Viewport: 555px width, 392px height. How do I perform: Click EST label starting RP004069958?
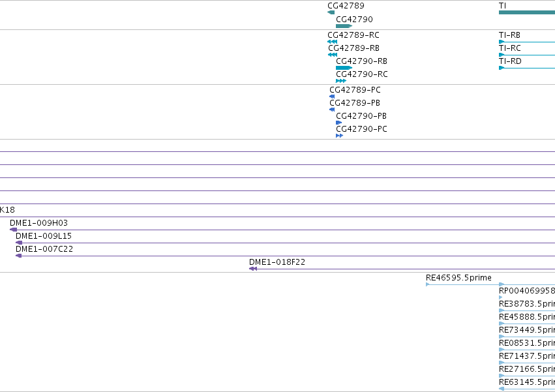[x=527, y=291]
